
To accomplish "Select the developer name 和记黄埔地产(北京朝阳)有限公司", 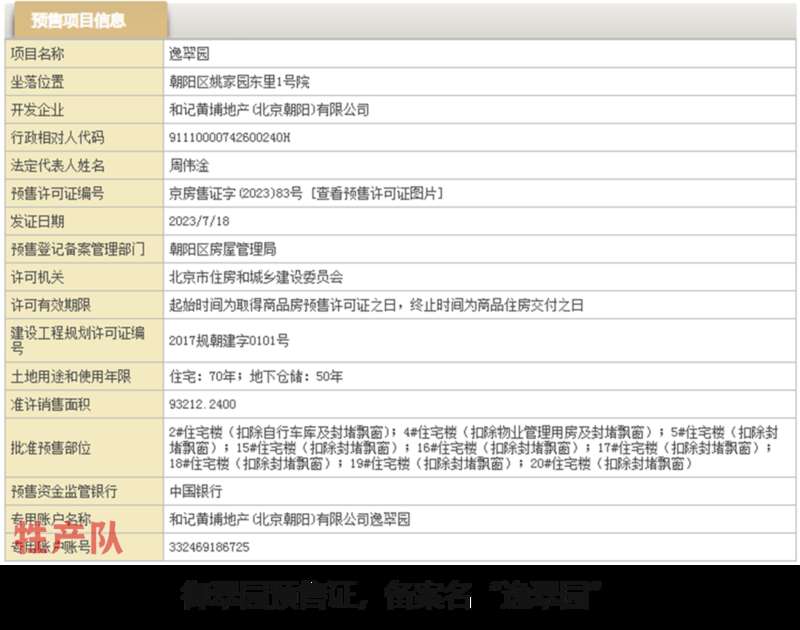I will click(x=269, y=110).
